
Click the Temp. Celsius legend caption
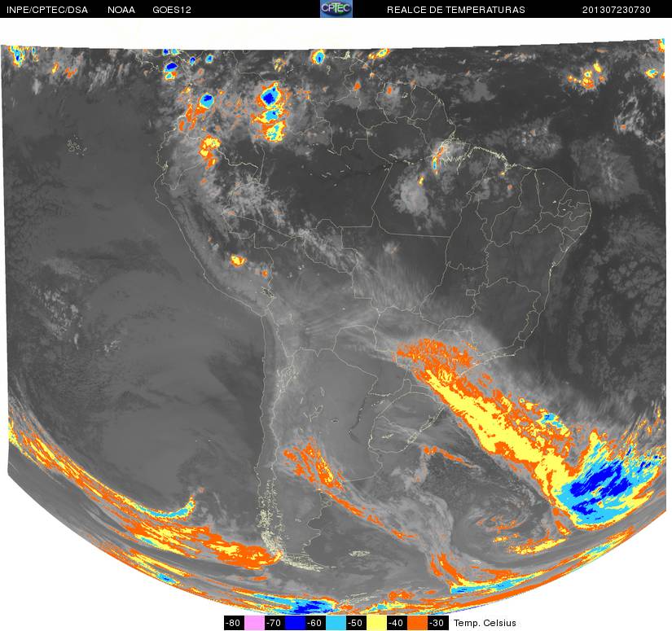485,623
